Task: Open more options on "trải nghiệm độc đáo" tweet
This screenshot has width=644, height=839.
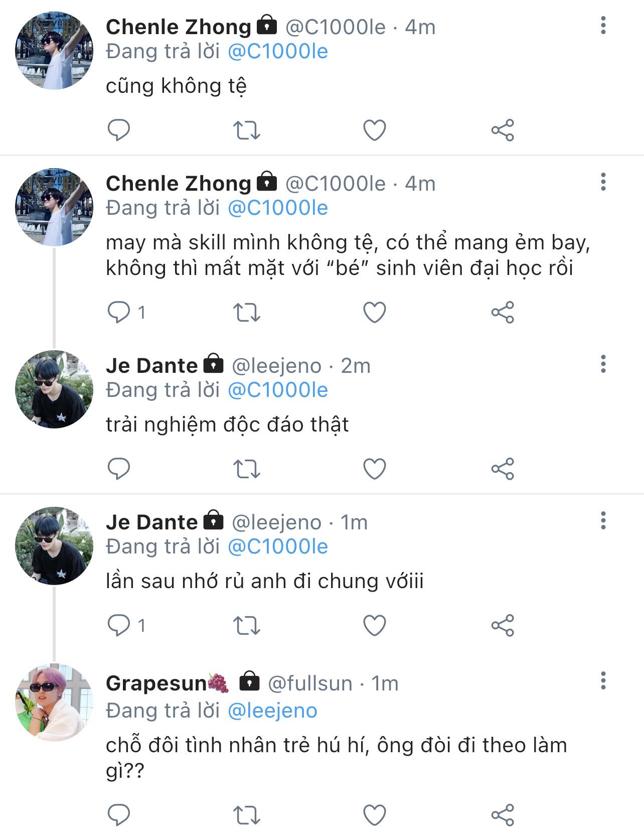Action: [603, 364]
